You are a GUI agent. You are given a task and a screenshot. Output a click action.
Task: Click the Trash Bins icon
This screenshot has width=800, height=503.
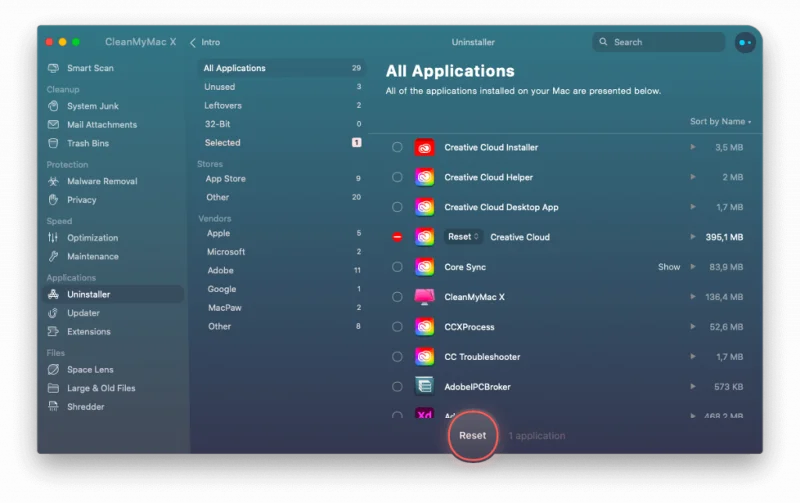click(x=53, y=143)
